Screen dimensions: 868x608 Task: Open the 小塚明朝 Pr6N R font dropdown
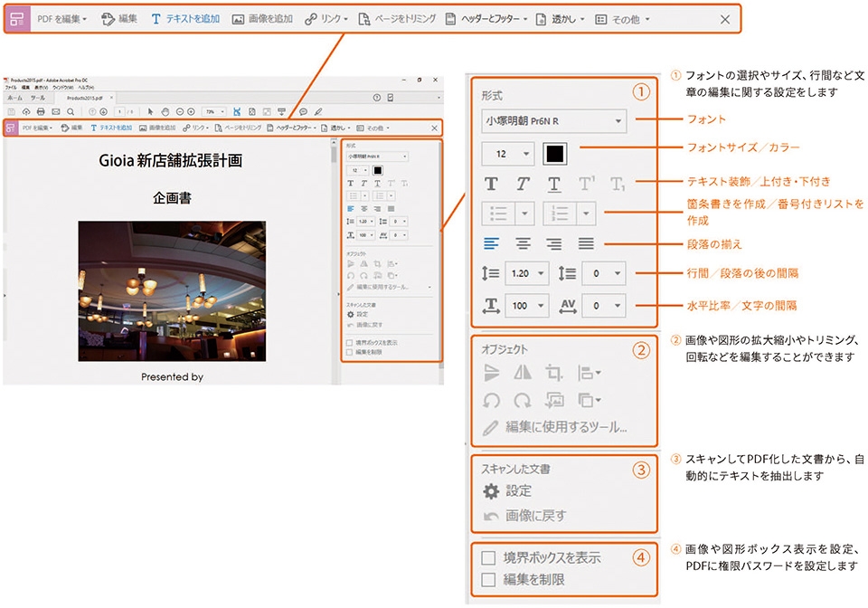(x=553, y=120)
